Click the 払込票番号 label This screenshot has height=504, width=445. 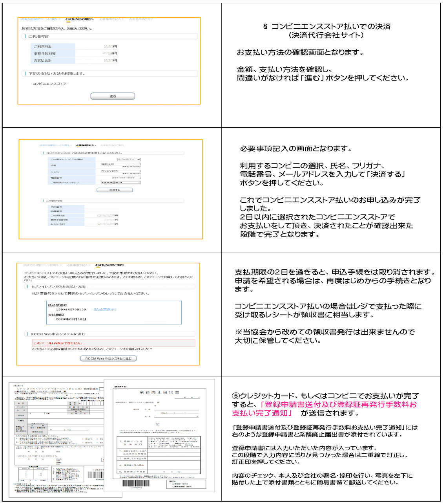[57, 305]
